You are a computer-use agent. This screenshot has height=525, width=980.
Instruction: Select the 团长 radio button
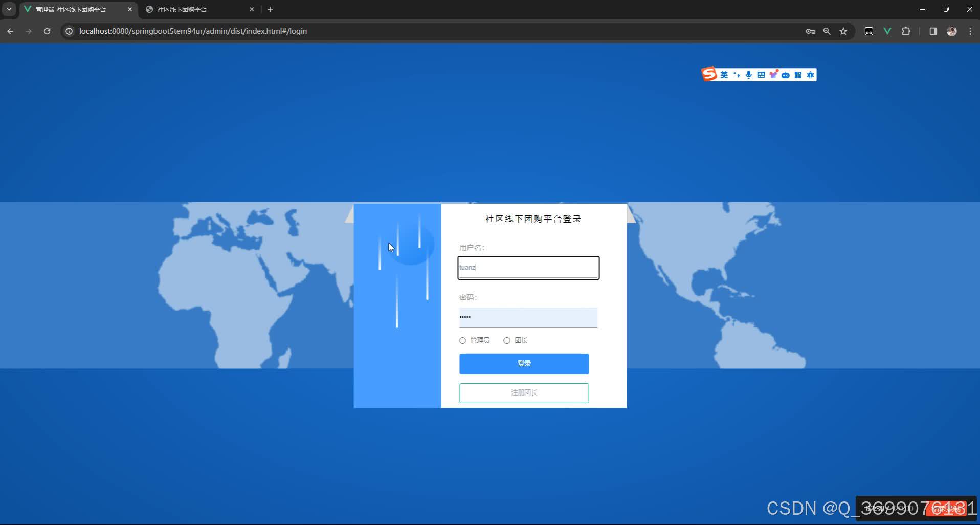507,340
